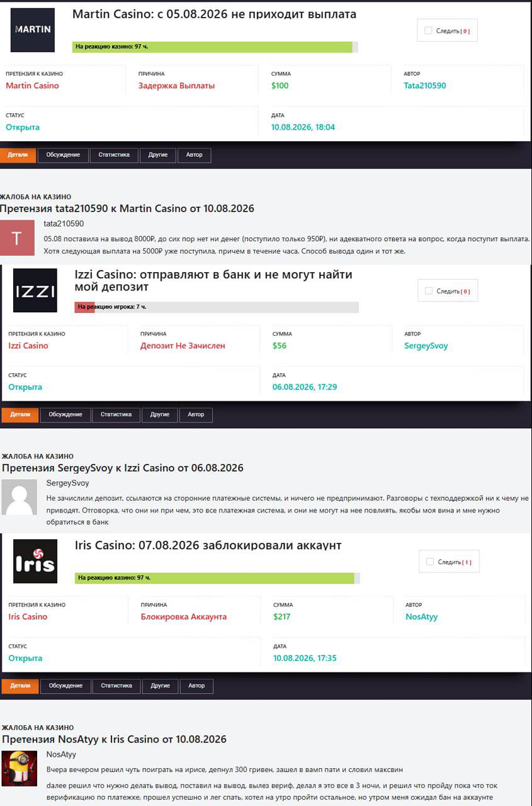This screenshot has height=806, width=532.
Task: Open Статистика tab under Izzi complaint
Action: tap(116, 415)
